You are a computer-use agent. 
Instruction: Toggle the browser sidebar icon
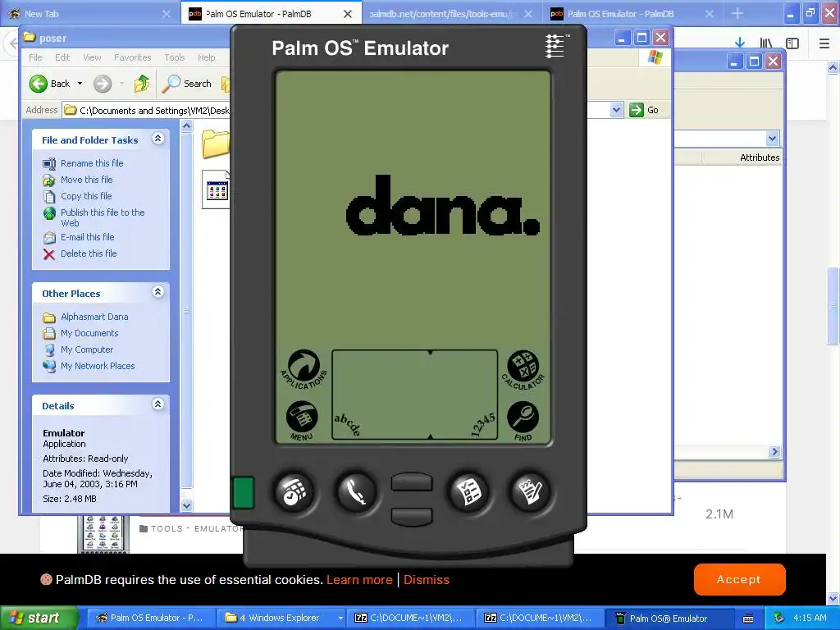pyautogui.click(x=792, y=43)
